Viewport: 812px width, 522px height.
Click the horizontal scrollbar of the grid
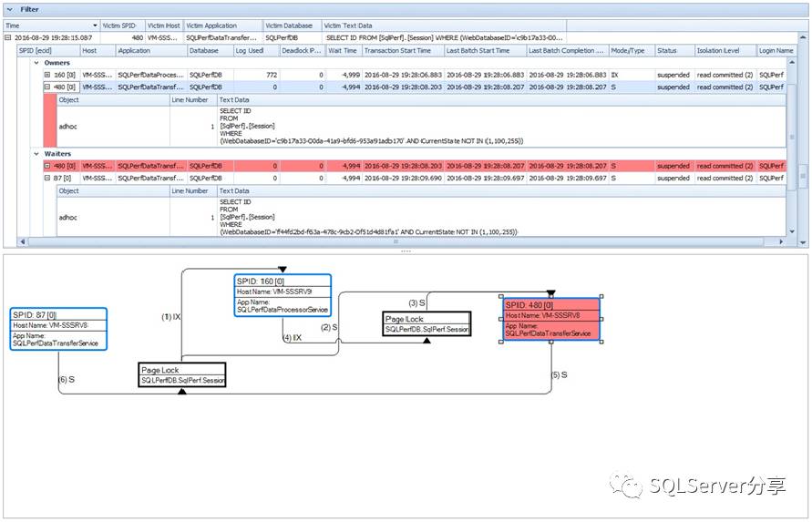396,241
